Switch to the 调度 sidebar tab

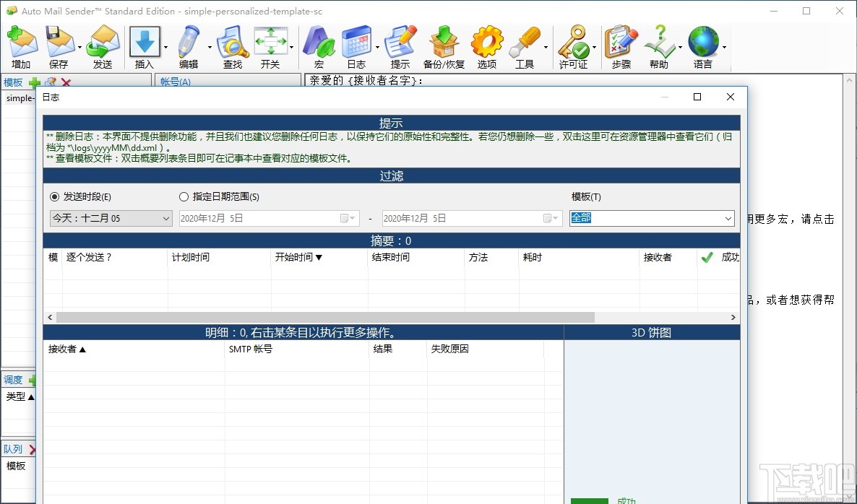click(13, 379)
